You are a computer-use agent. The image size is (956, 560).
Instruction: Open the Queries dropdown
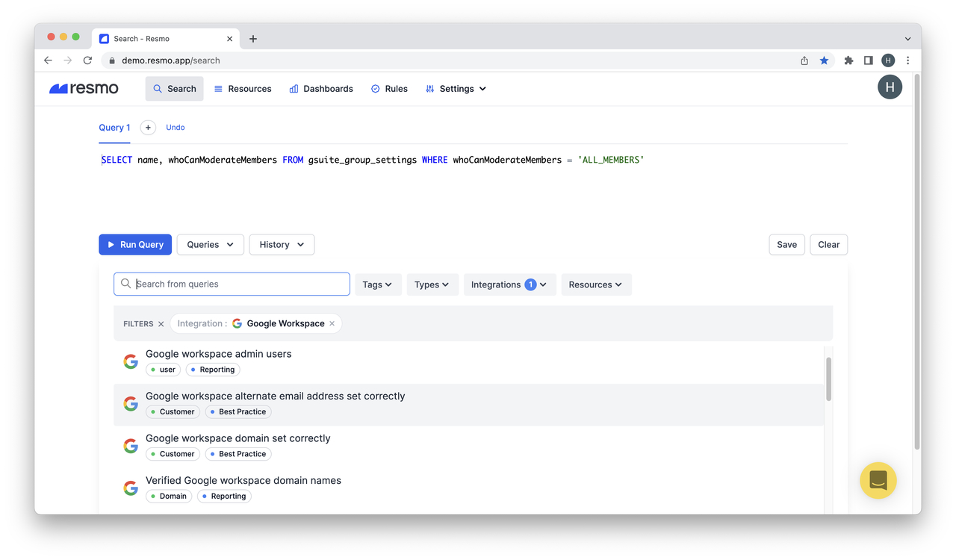coord(211,244)
